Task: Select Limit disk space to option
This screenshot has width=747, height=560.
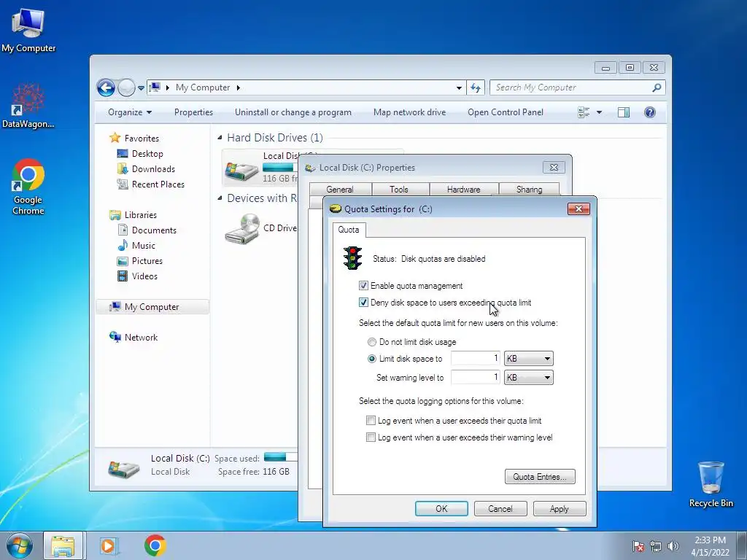Action: point(371,359)
